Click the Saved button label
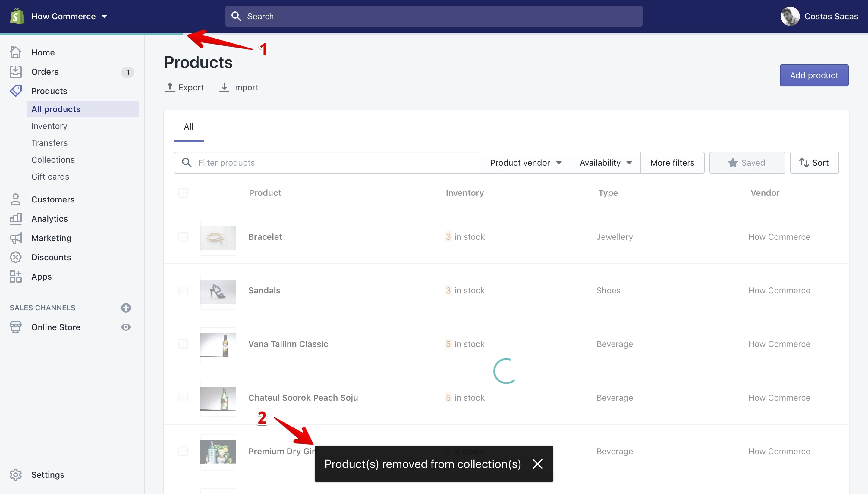 click(753, 163)
